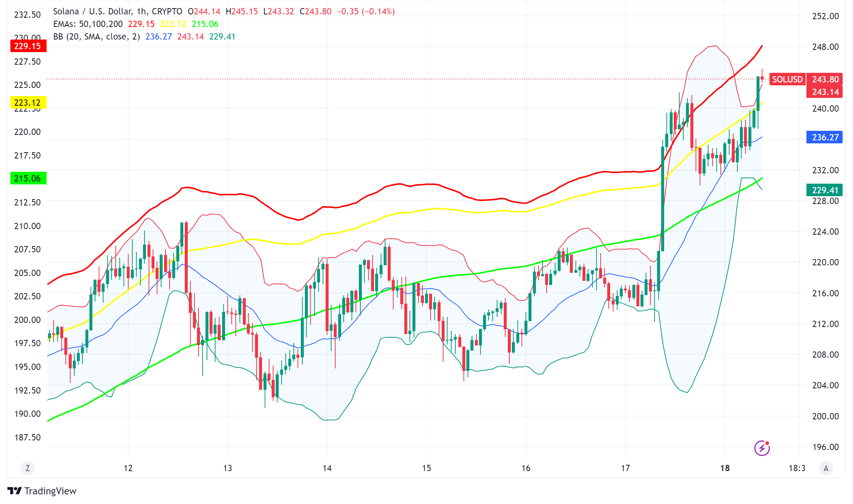Click the O244.14 open value in header
The image size is (853, 504).
pyautogui.click(x=204, y=11)
